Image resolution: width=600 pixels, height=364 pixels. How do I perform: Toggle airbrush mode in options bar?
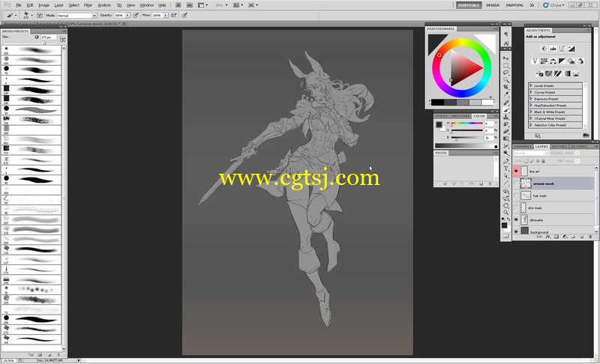pyautogui.click(x=174, y=15)
